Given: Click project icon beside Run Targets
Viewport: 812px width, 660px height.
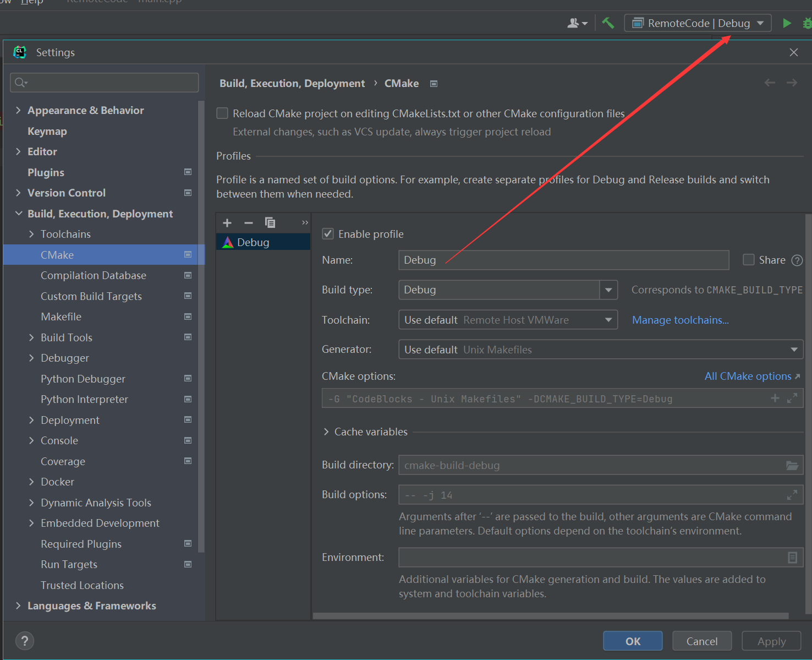Looking at the screenshot, I should [x=188, y=564].
